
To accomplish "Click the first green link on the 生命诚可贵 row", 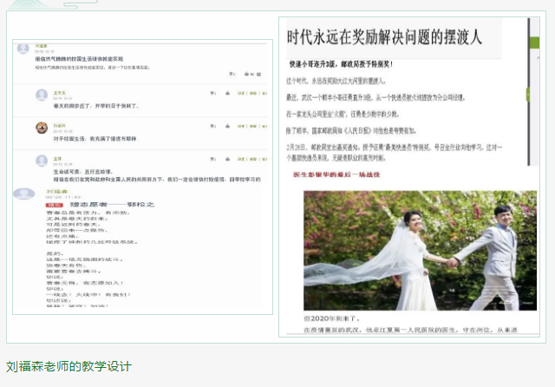I will click(x=241, y=159).
